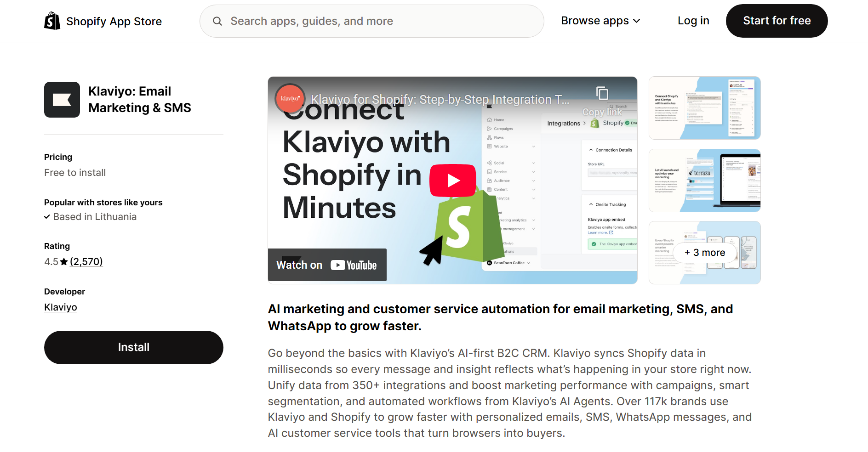Click the + 3 more thumbnail overlay

(x=704, y=252)
